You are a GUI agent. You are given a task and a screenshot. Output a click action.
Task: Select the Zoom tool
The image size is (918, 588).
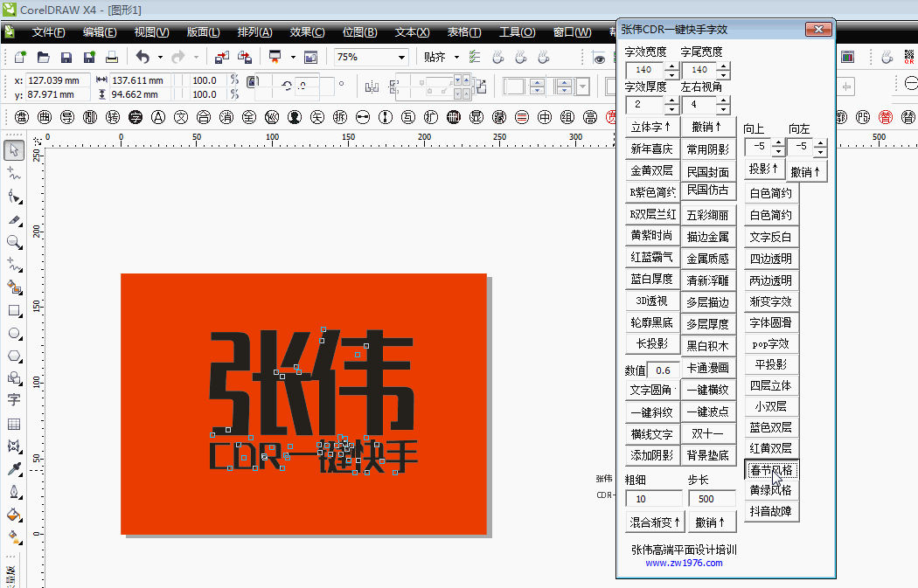[13, 241]
